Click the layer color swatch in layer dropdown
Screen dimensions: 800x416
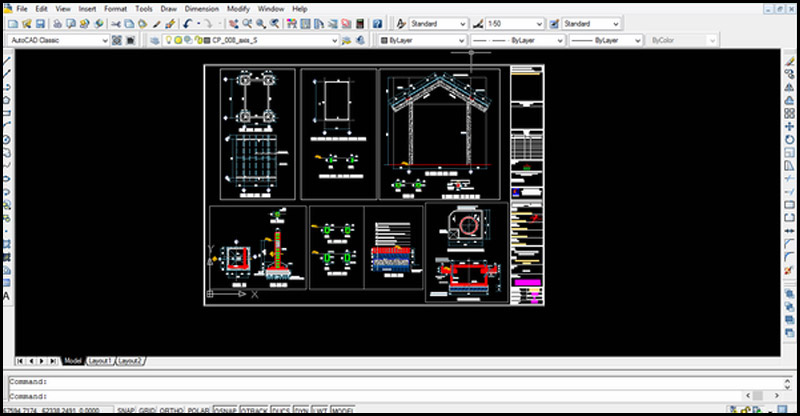(207, 40)
